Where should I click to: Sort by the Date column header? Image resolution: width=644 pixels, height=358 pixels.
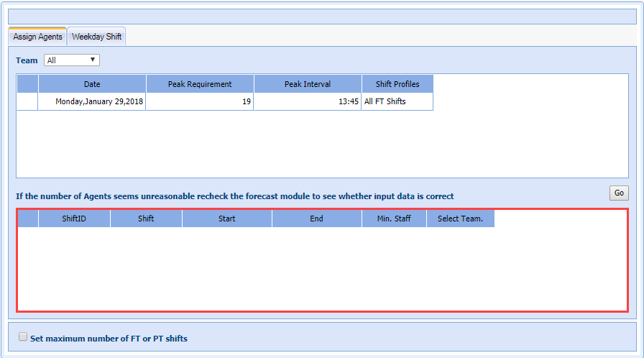pyautogui.click(x=92, y=84)
